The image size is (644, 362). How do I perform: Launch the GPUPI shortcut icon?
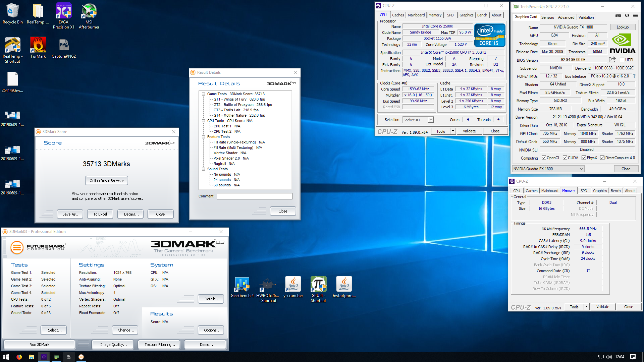tap(318, 289)
